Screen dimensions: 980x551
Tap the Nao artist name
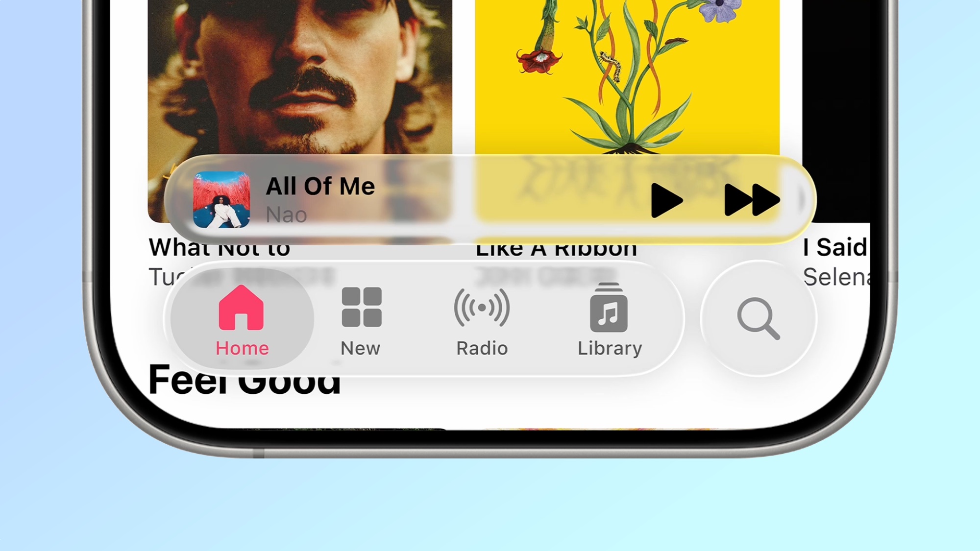pos(287,215)
